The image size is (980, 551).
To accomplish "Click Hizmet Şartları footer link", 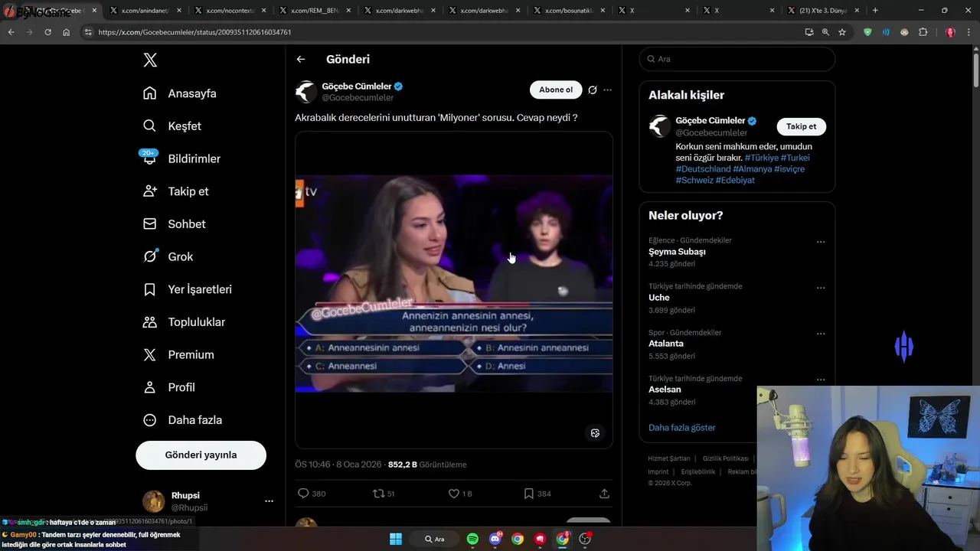I will [669, 458].
